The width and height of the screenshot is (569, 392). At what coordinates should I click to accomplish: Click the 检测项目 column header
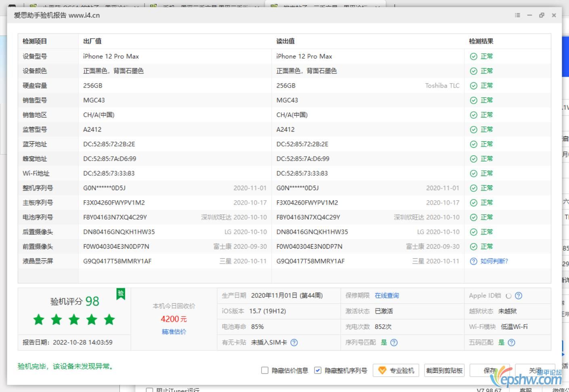[x=35, y=41]
